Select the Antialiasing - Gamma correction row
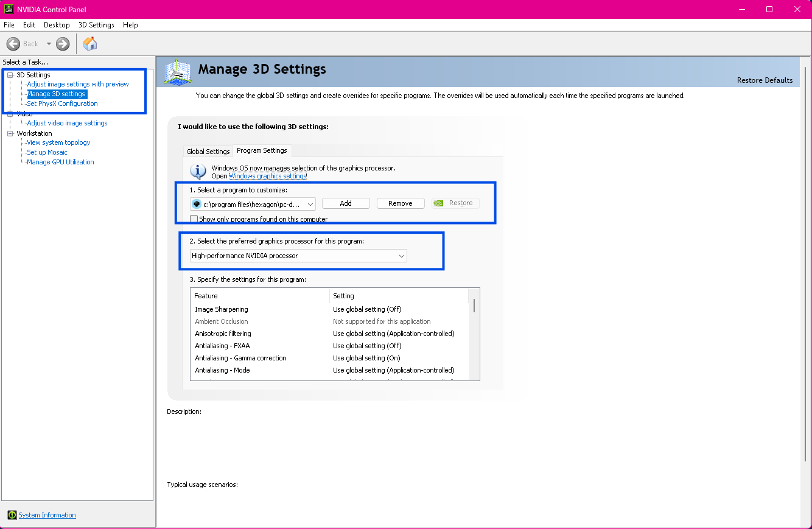The width and height of the screenshot is (812, 529). pyautogui.click(x=329, y=358)
